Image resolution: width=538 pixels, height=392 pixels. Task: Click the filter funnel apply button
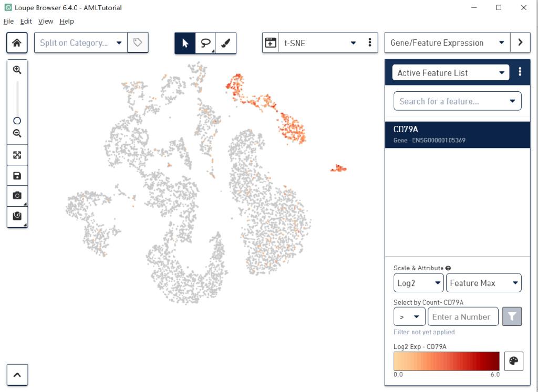tap(512, 316)
